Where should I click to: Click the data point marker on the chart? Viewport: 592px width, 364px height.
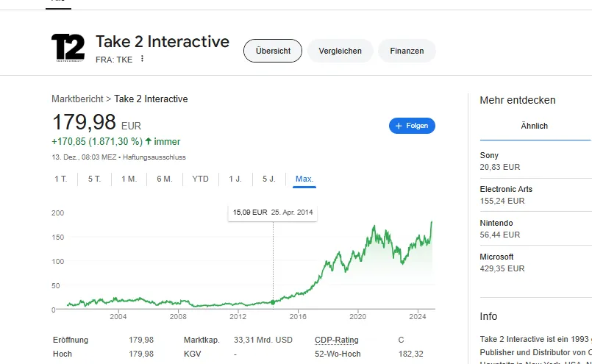click(273, 301)
